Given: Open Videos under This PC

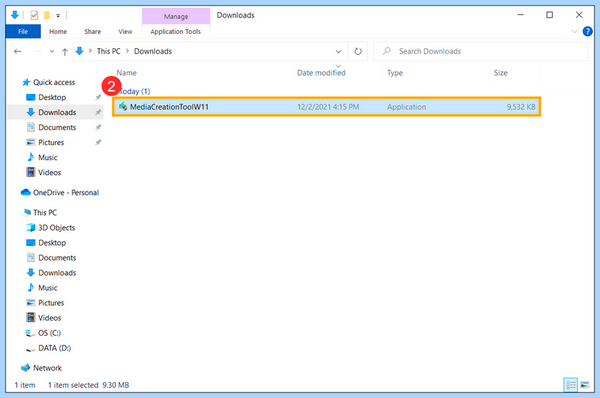Looking at the screenshot, I should (49, 318).
